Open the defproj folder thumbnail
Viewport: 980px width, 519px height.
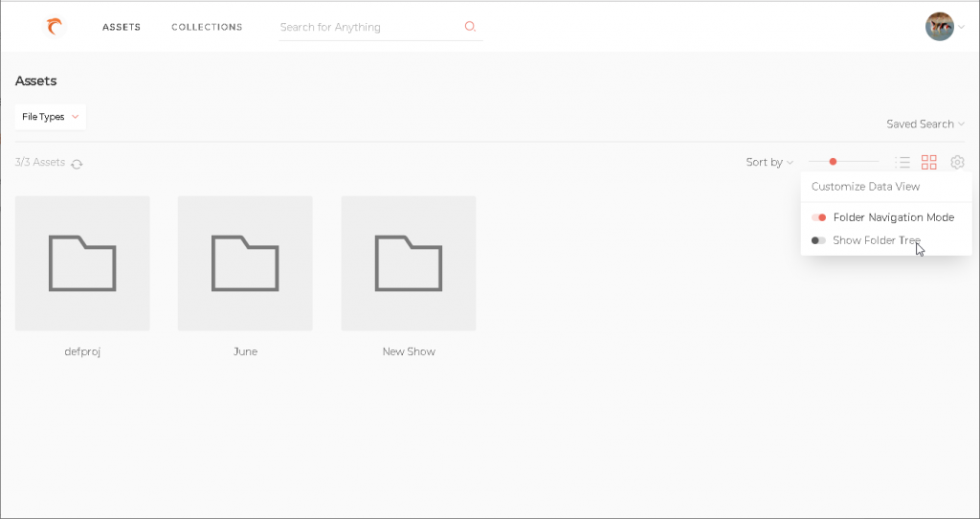click(x=82, y=263)
